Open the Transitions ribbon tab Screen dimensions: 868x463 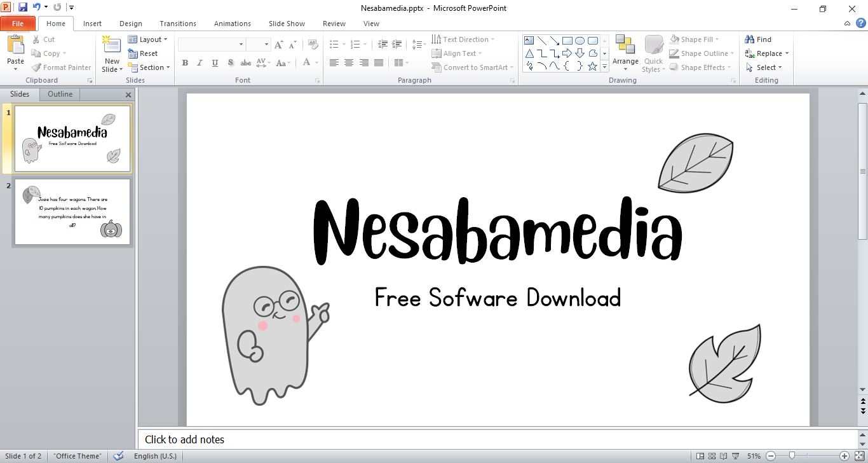click(178, 24)
